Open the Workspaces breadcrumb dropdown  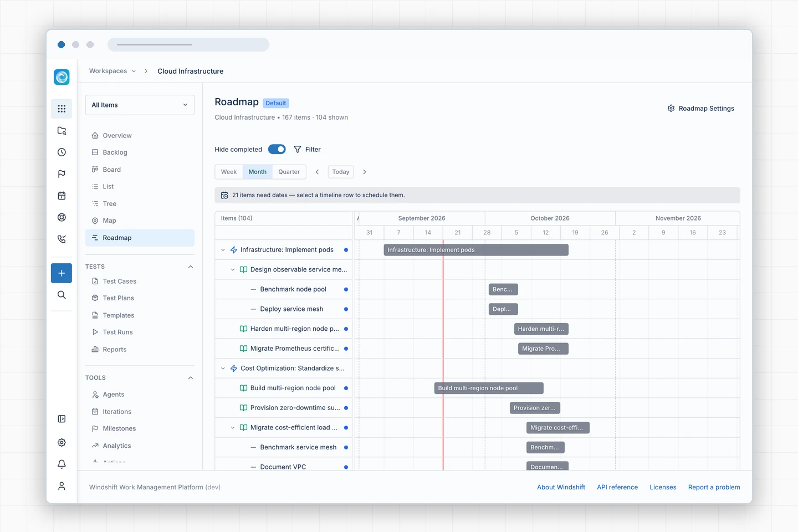[112, 71]
